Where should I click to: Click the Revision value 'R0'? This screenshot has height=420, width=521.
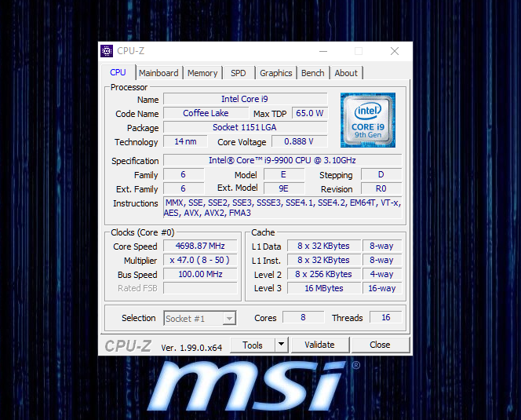click(x=381, y=188)
